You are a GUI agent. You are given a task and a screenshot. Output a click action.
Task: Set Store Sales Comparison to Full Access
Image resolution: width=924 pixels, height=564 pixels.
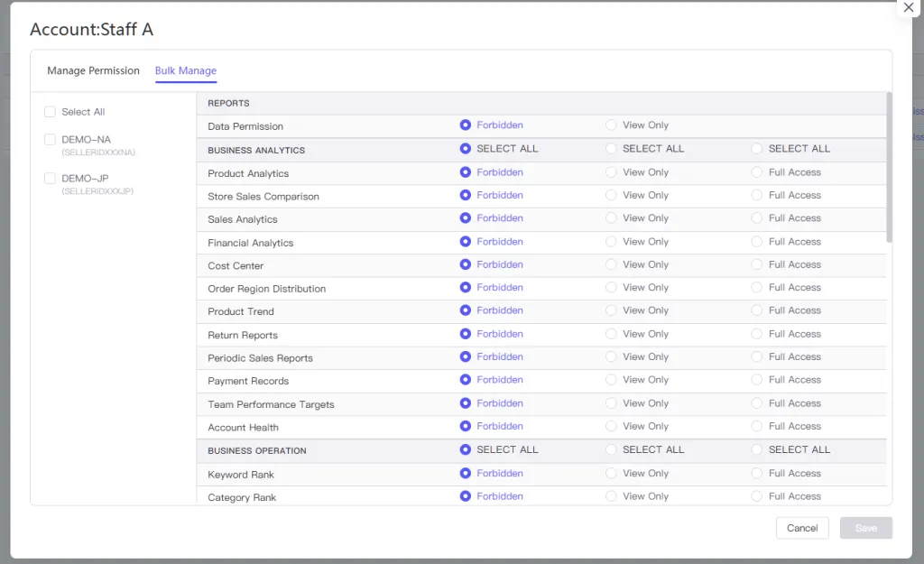tap(757, 195)
